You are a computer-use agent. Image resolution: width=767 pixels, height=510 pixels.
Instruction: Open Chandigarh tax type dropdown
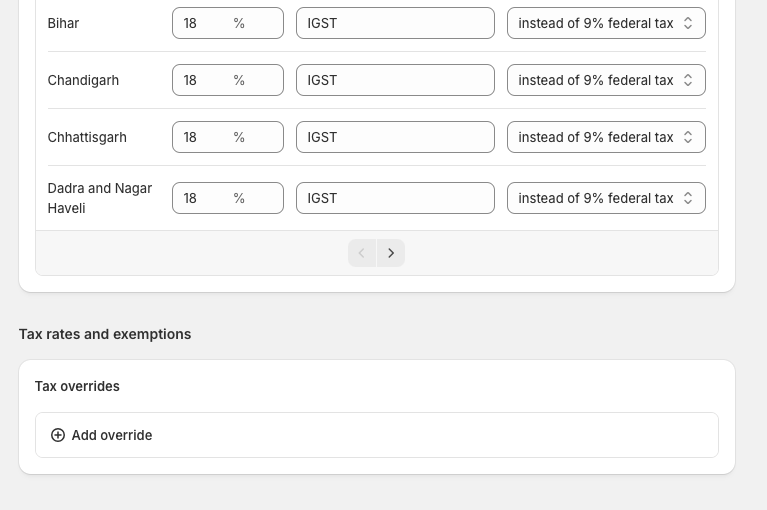[605, 80]
